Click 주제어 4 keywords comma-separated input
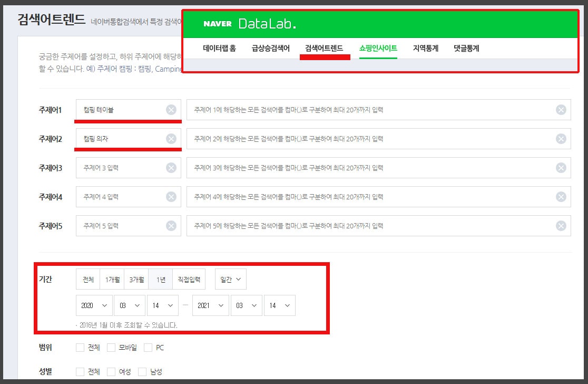Viewport: 588px width, 384px height. tap(379, 197)
